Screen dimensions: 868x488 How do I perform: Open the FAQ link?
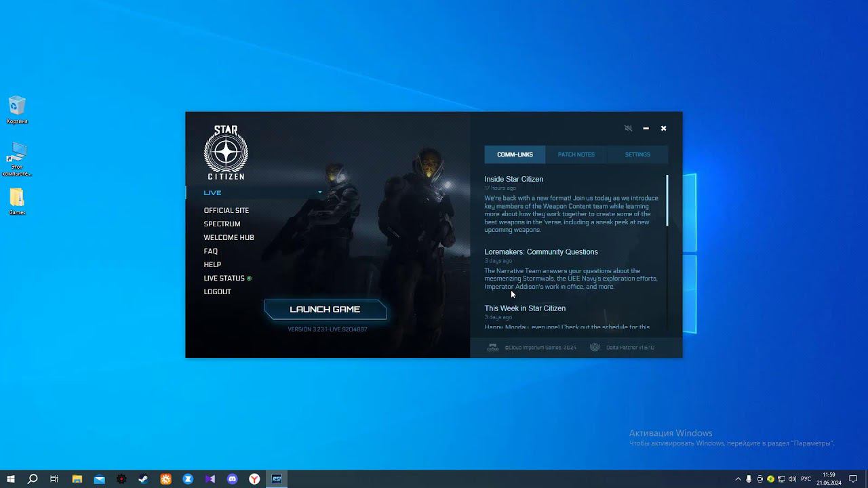[211, 251]
